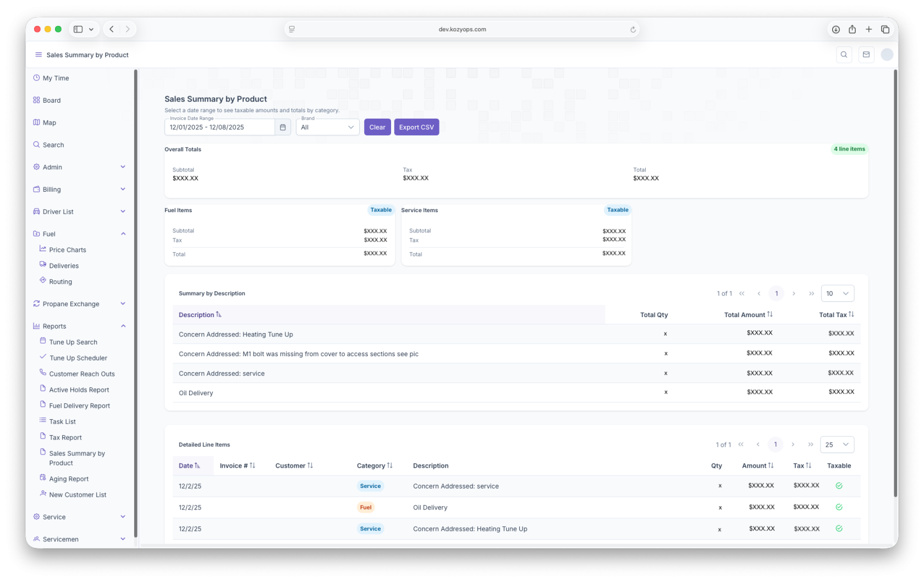924x582 pixels.
Task: Click the user avatar circle
Action: pos(887,55)
